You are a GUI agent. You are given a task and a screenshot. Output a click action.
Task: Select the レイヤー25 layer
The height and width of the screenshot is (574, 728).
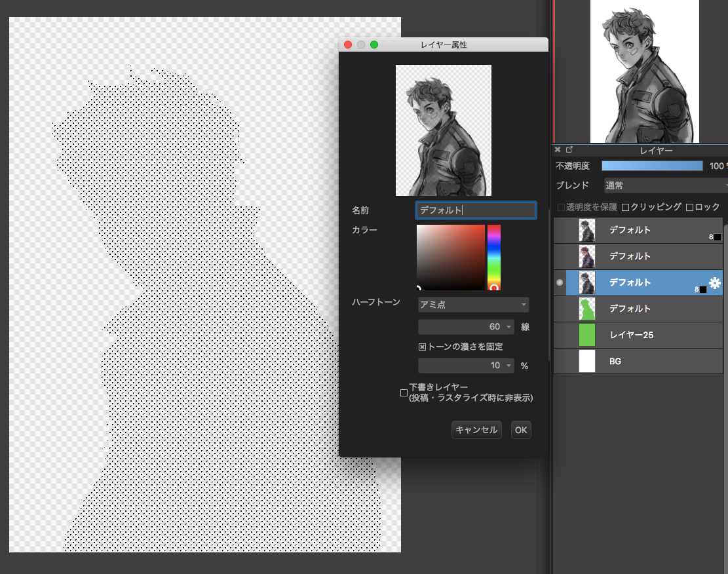(x=631, y=335)
